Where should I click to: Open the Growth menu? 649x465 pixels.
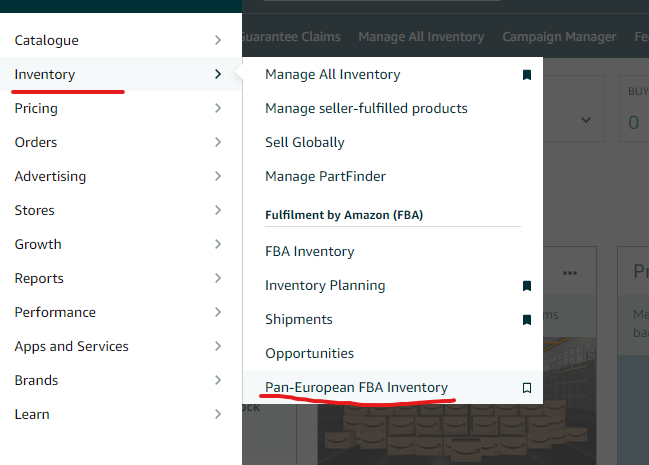[38, 245]
